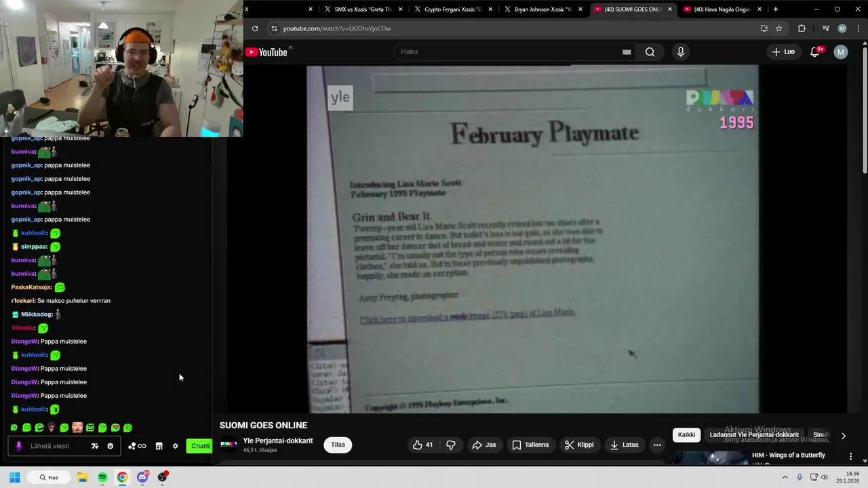Open a new Chrome tab
The width and height of the screenshot is (868, 488).
tap(775, 9)
